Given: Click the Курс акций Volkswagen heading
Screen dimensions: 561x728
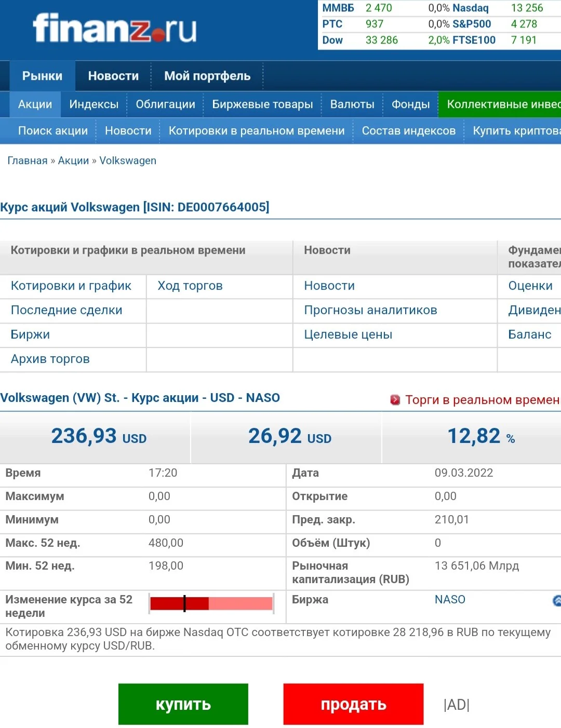Looking at the screenshot, I should click(x=135, y=207).
